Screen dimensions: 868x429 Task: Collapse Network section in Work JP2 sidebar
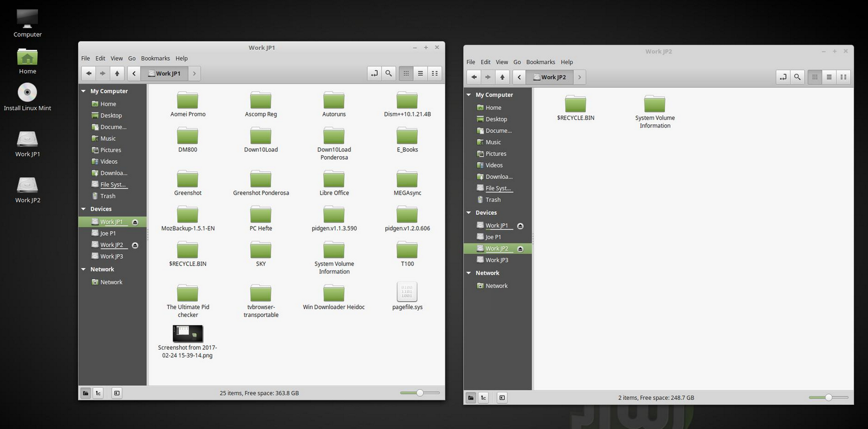(x=469, y=273)
